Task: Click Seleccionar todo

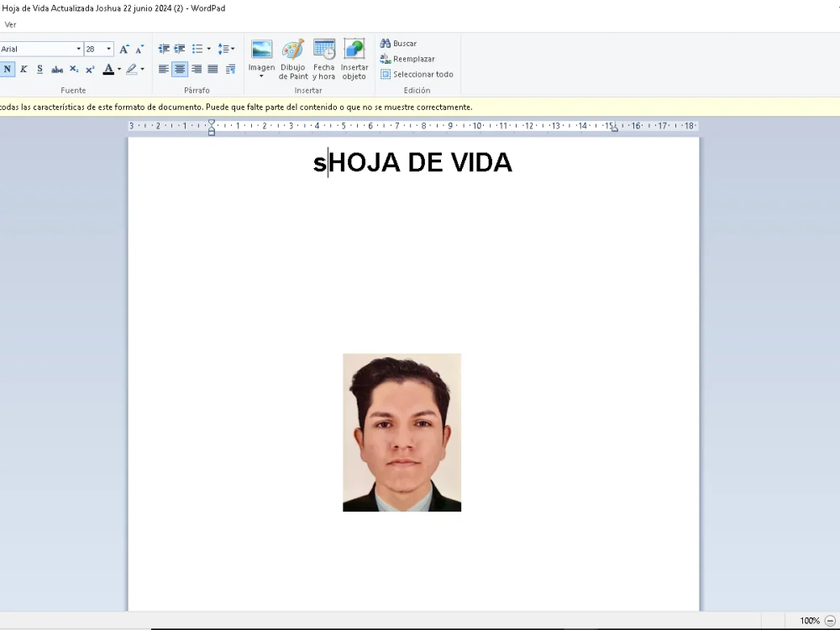Action: click(x=417, y=75)
